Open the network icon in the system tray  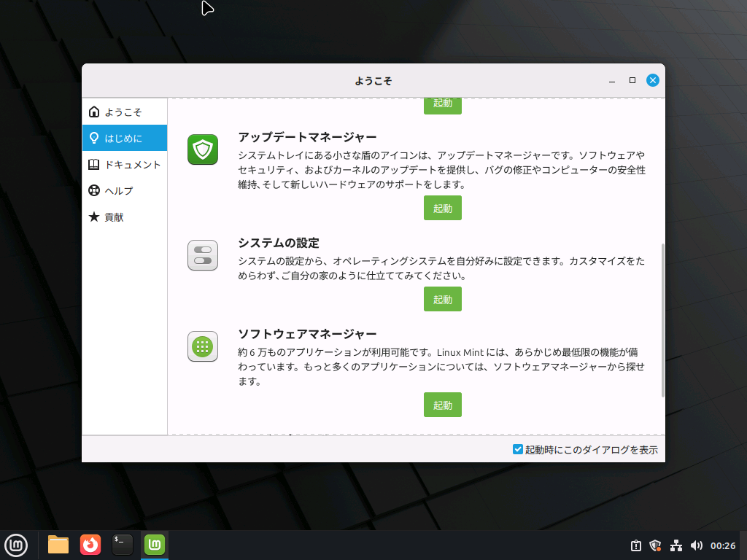pos(676,545)
